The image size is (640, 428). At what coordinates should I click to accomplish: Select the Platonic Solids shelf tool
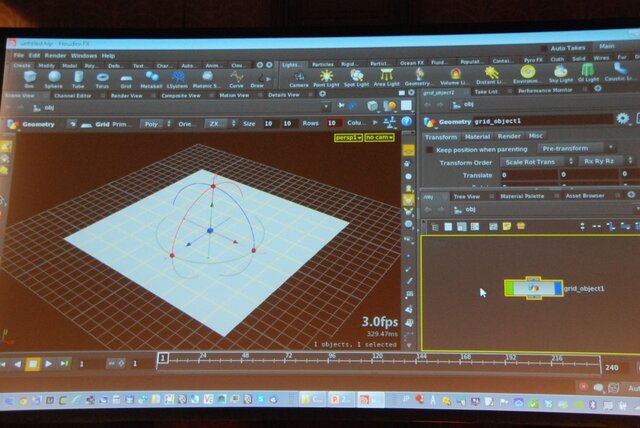[x=207, y=79]
